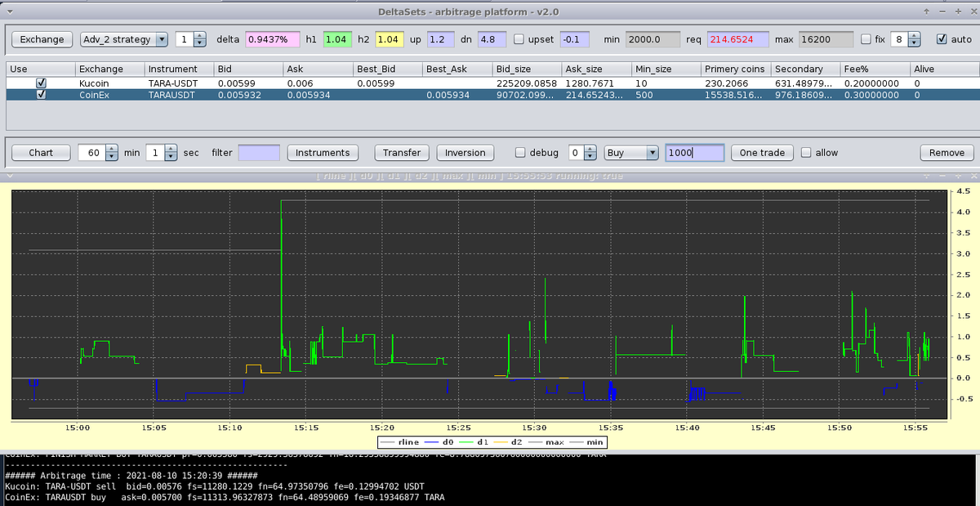Click the Primery coins column header

pos(737,69)
